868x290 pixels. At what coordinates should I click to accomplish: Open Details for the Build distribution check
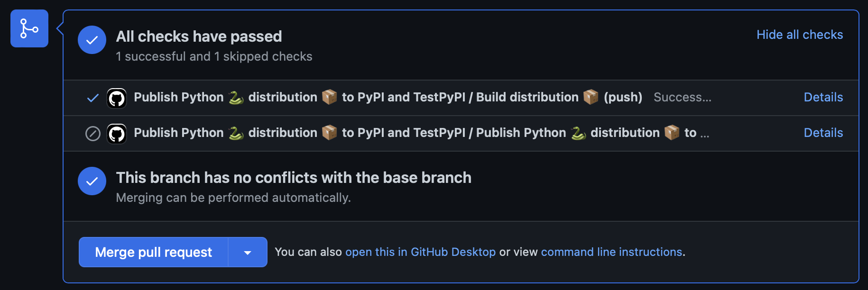823,97
